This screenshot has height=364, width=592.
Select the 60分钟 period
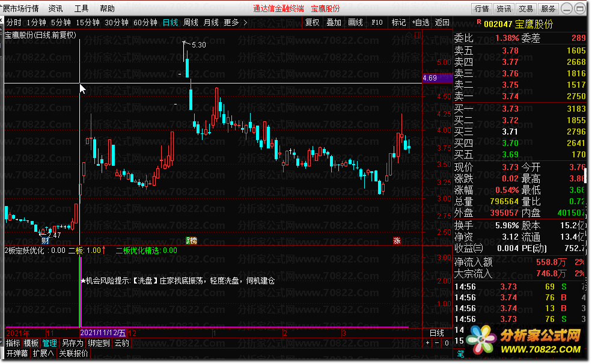tap(145, 23)
